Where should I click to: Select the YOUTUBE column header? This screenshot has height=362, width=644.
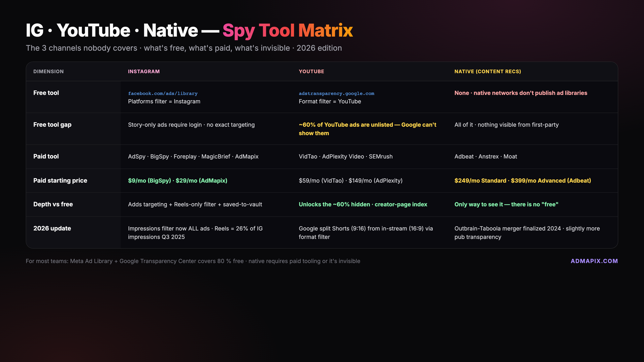pyautogui.click(x=311, y=71)
